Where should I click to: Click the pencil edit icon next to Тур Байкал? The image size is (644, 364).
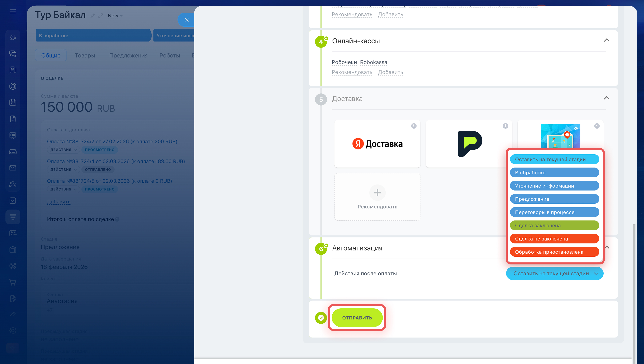[93, 15]
